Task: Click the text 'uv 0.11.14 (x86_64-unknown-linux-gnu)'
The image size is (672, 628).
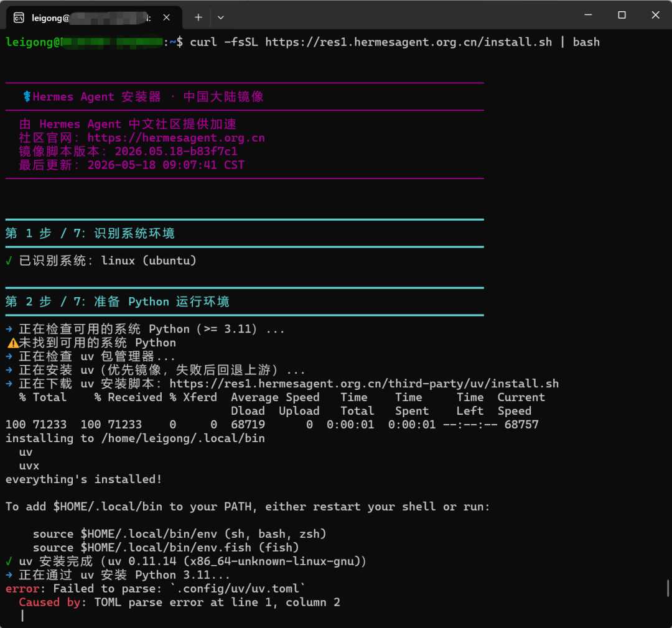Action: tap(234, 561)
